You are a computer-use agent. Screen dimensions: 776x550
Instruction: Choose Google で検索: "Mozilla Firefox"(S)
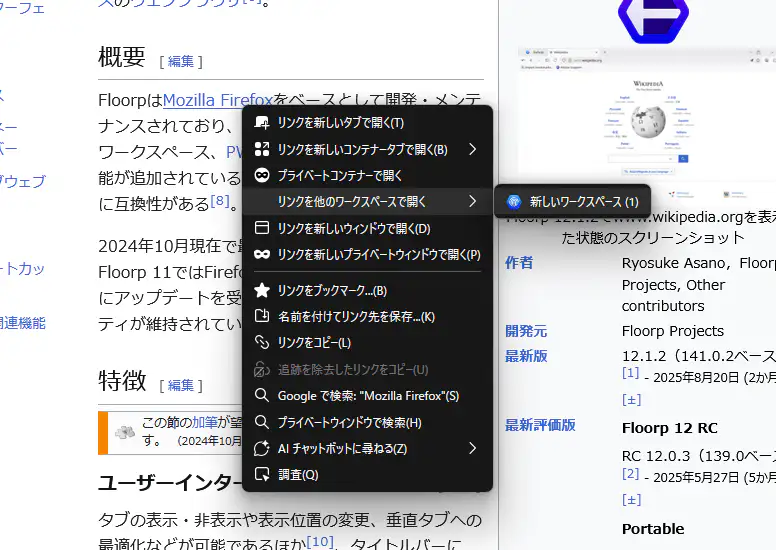click(x=367, y=396)
